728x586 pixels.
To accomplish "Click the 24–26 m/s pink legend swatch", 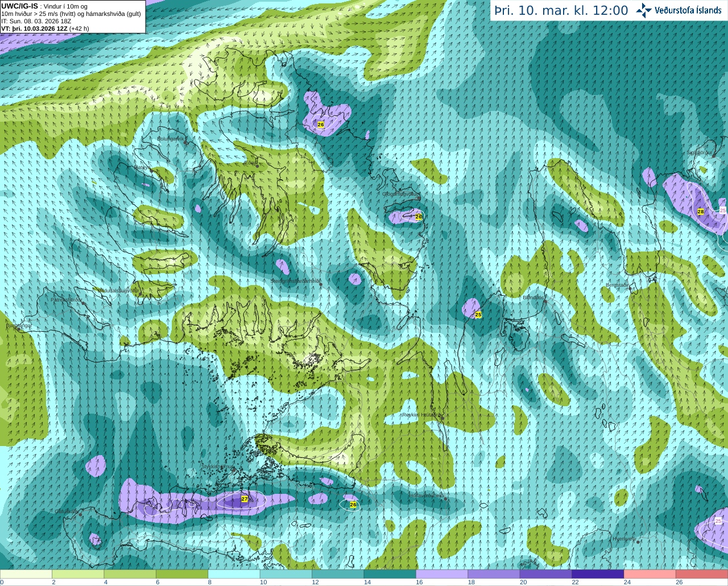I will (650, 574).
